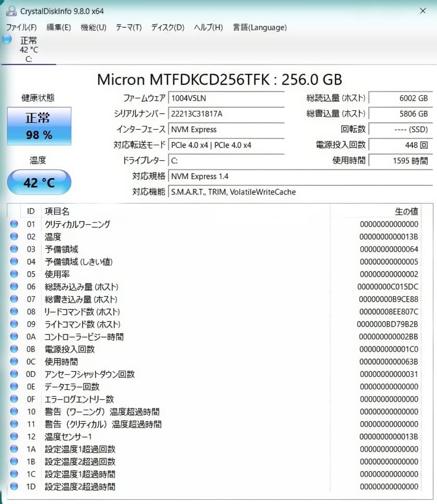Click the 正常 98 % health status button
The width and height of the screenshot is (437, 504).
[39, 127]
